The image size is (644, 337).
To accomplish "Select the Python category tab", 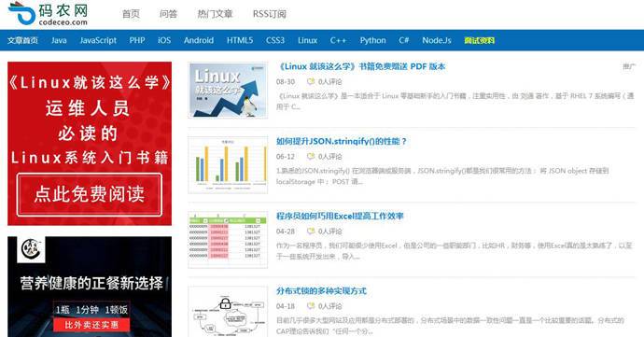I will 373,40.
